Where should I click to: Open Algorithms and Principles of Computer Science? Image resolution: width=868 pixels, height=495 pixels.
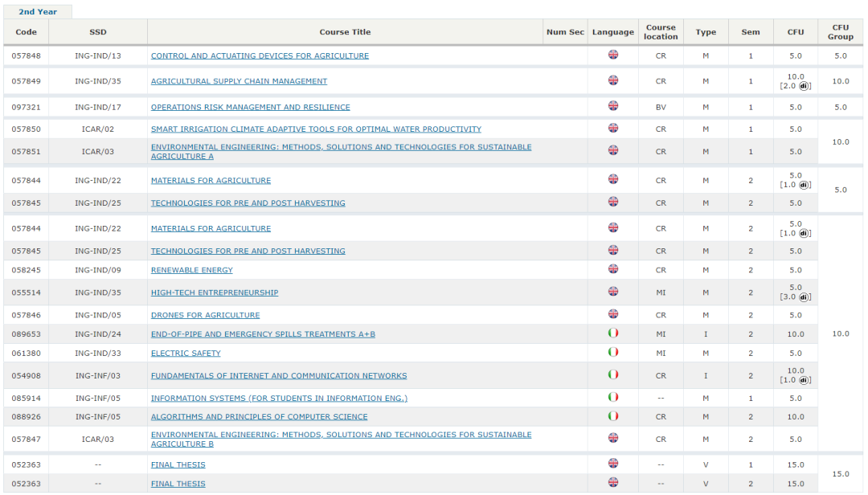tap(259, 417)
